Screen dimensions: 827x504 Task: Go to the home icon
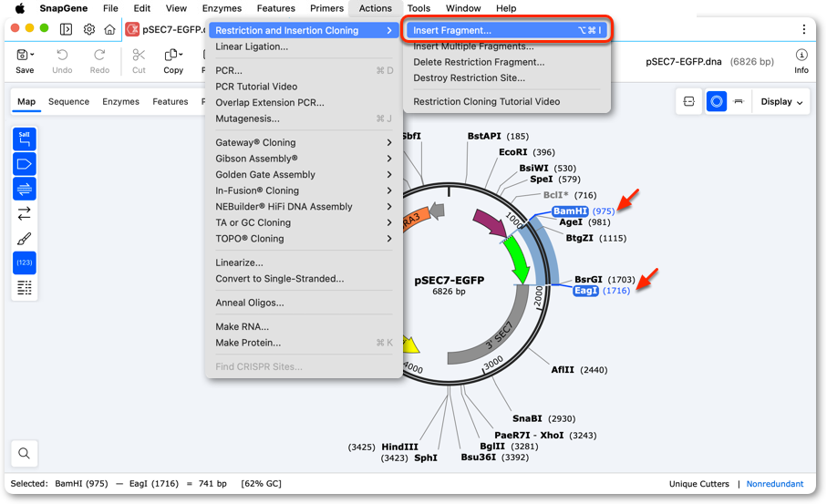click(x=109, y=29)
